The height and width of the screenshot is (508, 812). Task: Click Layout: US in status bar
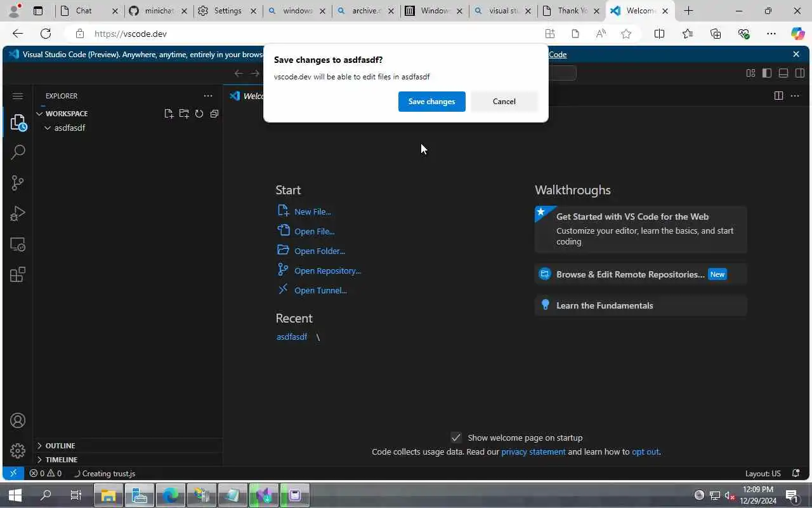click(763, 473)
